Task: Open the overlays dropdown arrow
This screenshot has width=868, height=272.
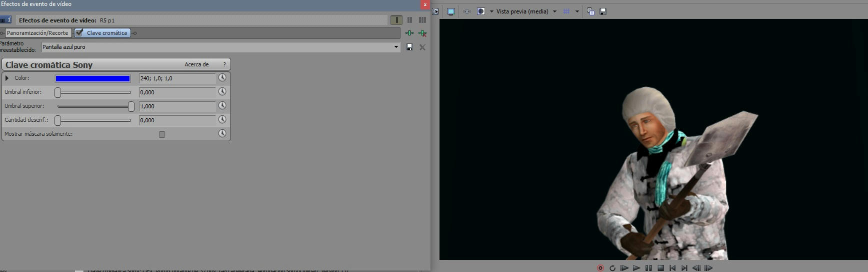Action: [x=577, y=11]
